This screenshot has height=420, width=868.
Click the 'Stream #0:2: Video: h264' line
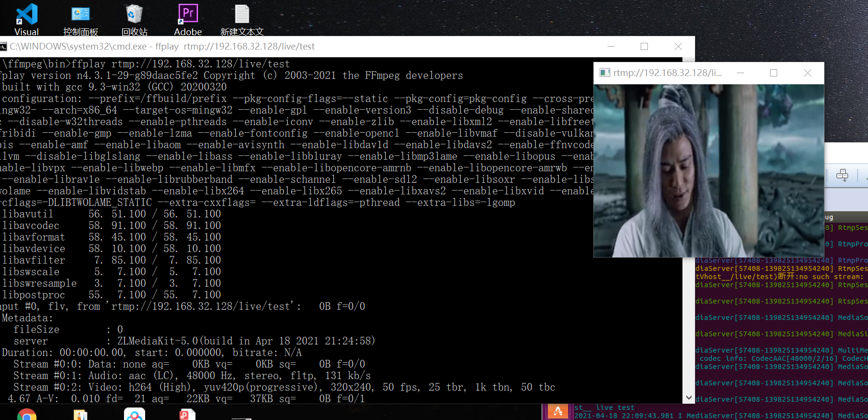click(x=285, y=387)
